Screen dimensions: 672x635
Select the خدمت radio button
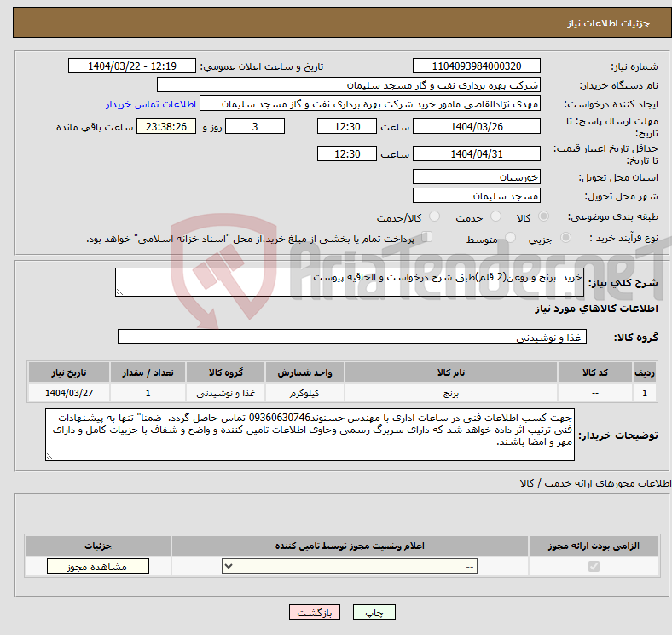click(x=495, y=216)
